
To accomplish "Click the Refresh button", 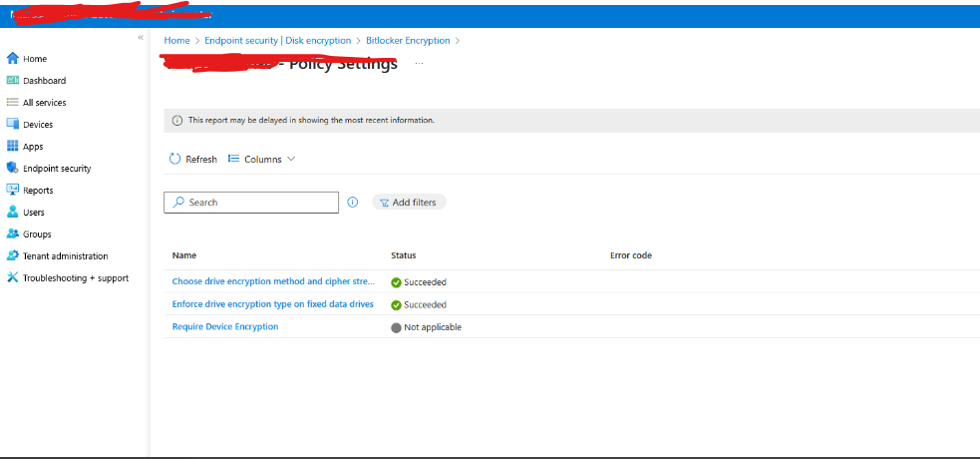I will click(193, 159).
